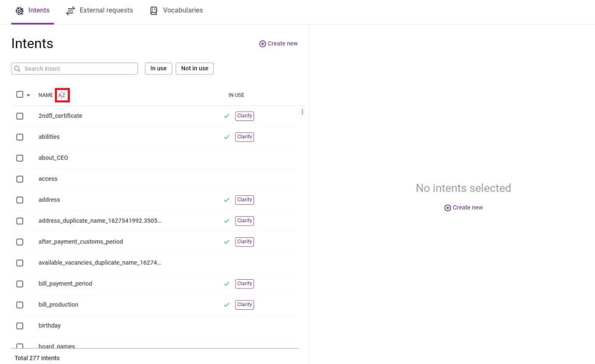Click the Intents tab gear icon

pyautogui.click(x=20, y=11)
